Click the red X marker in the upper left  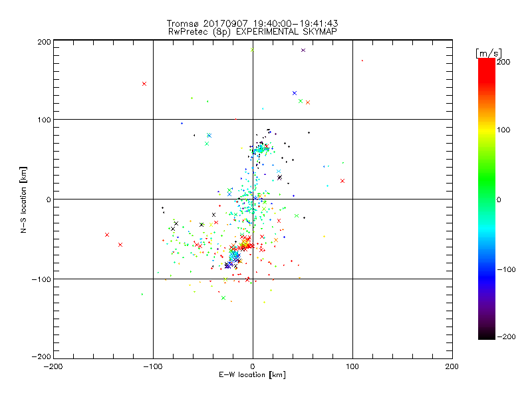tap(144, 84)
